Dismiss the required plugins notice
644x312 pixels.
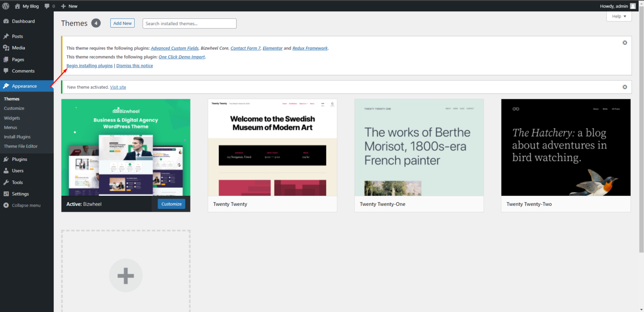625,43
